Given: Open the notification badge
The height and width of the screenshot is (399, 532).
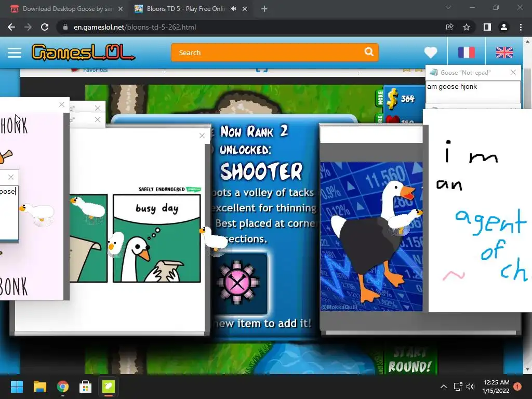Looking at the screenshot, I should tap(517, 387).
